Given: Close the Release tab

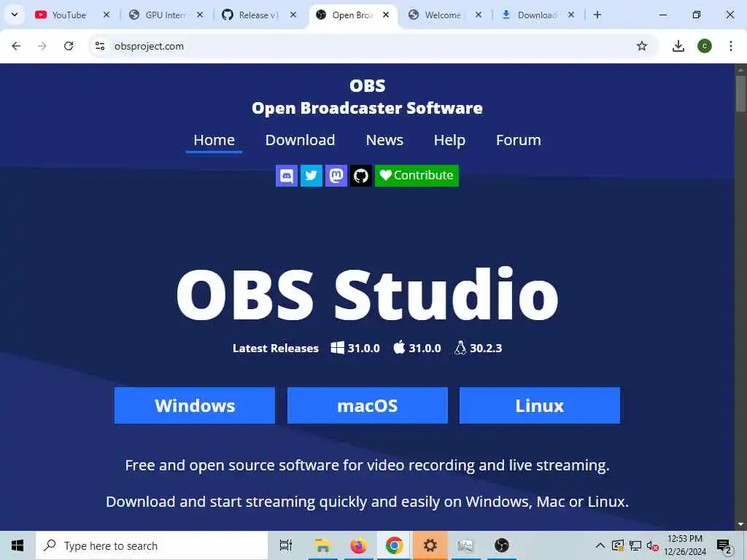Looking at the screenshot, I should click(293, 15).
